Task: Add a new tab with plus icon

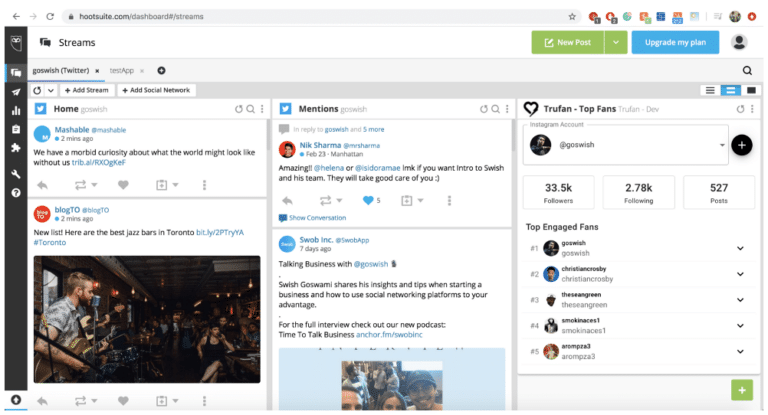Action: pos(161,71)
